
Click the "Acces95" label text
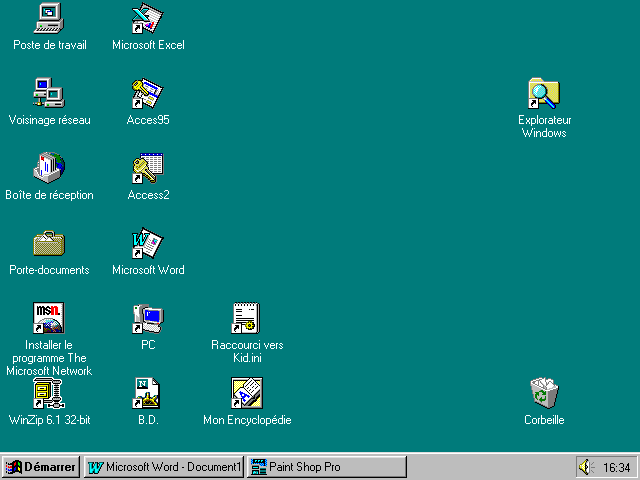coord(148,120)
